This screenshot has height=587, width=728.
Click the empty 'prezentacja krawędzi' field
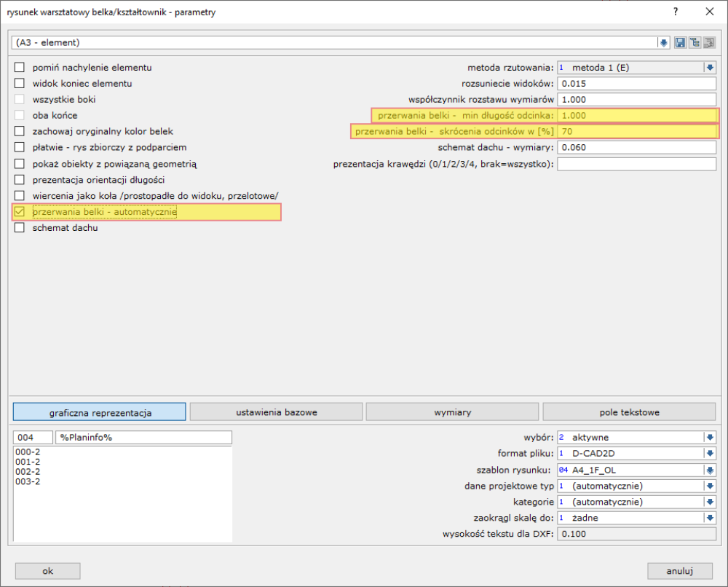point(636,164)
